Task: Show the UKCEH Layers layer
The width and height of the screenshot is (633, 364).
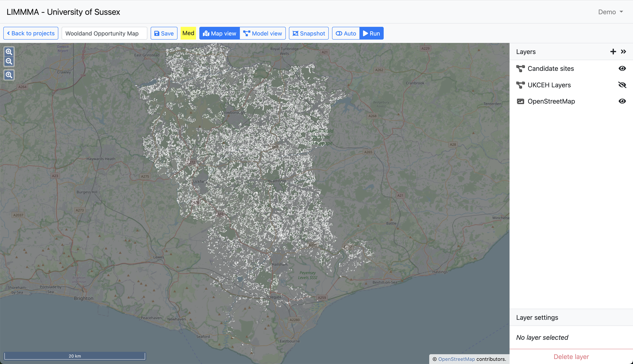Action: tap(622, 85)
